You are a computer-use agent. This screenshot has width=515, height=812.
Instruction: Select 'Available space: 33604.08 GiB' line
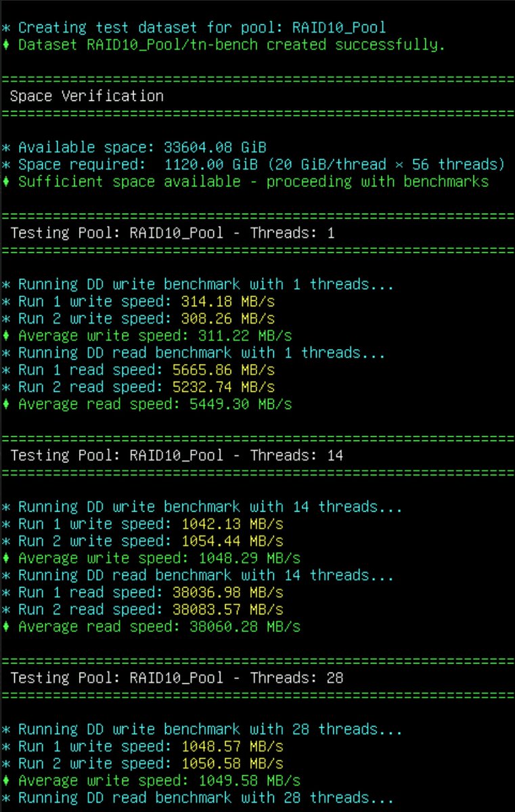[135, 148]
